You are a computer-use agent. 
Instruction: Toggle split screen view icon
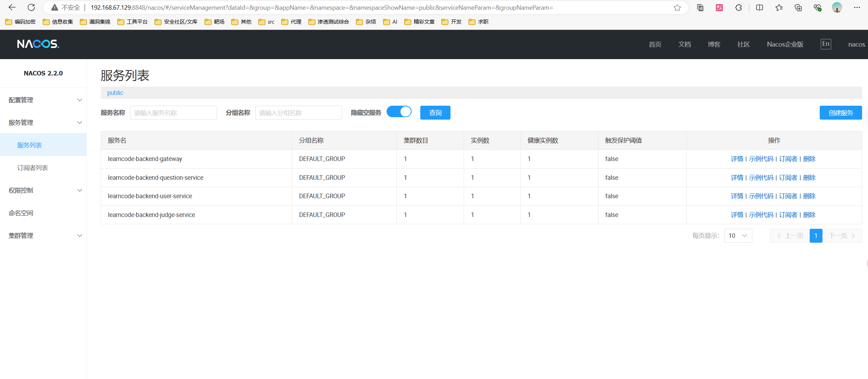[760, 7]
